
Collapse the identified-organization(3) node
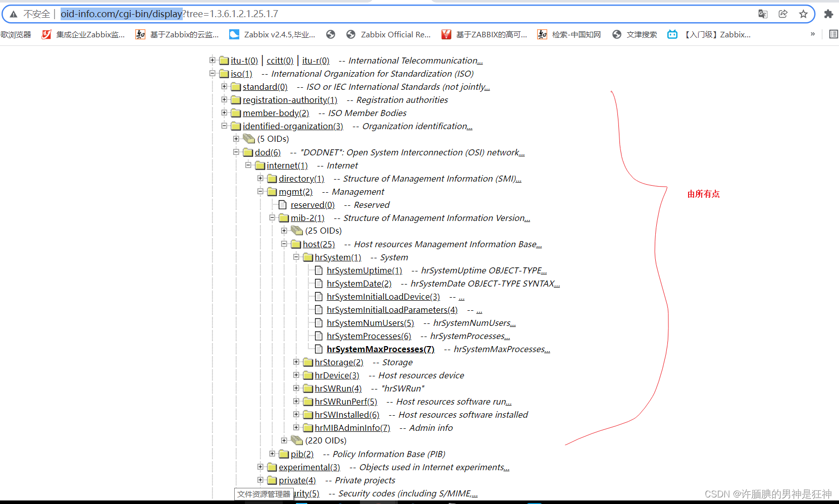[224, 126]
